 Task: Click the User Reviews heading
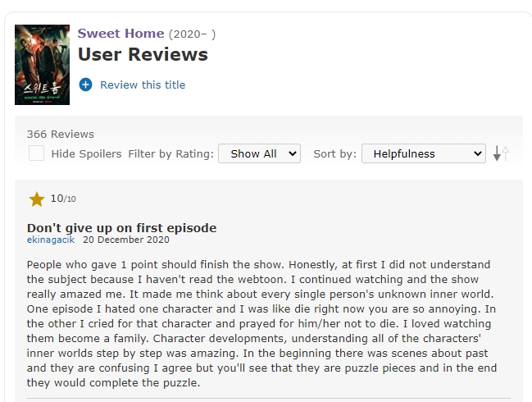pyautogui.click(x=143, y=54)
